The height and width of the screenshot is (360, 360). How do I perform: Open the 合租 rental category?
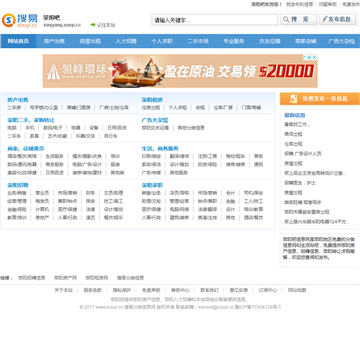(200, 108)
